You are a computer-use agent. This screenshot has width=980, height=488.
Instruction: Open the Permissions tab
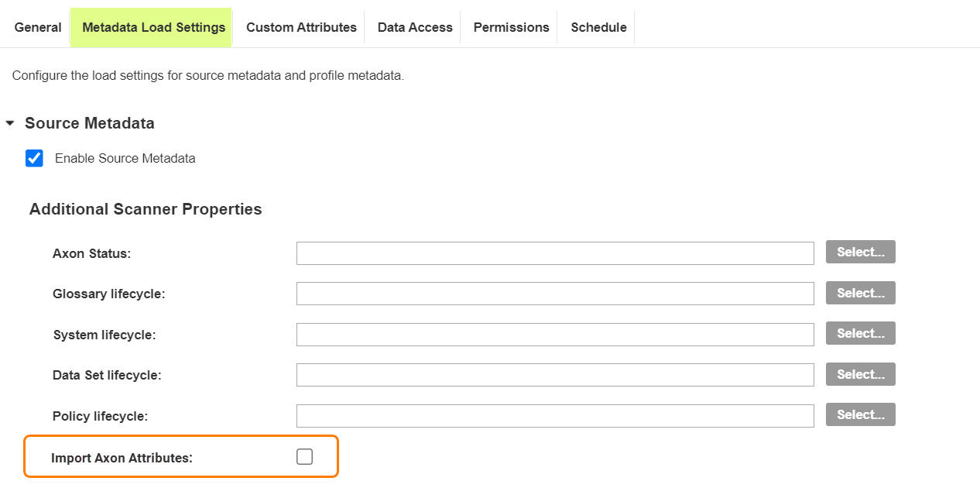[511, 27]
